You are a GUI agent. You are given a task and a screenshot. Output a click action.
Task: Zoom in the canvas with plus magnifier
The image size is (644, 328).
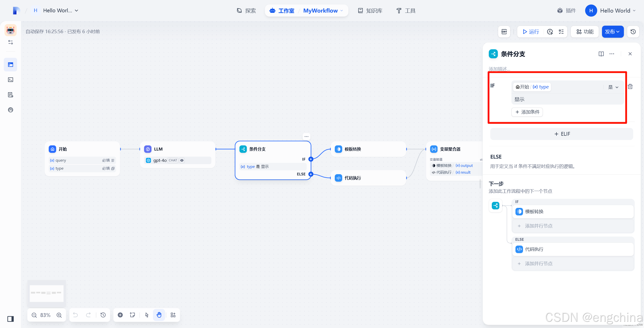click(x=59, y=315)
